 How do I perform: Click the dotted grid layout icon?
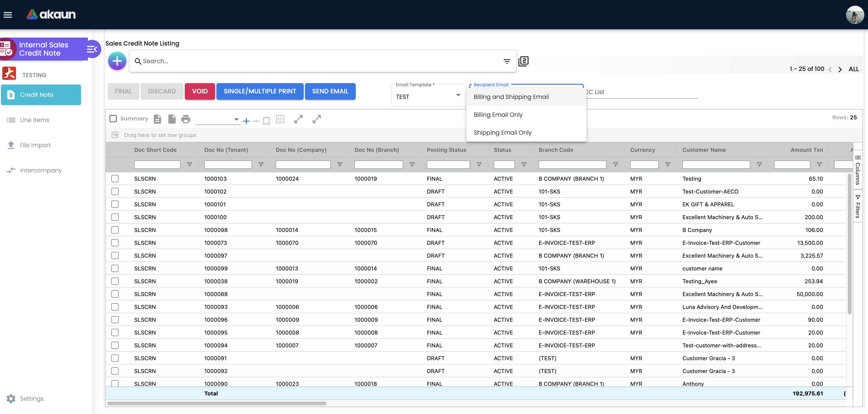[x=280, y=119]
